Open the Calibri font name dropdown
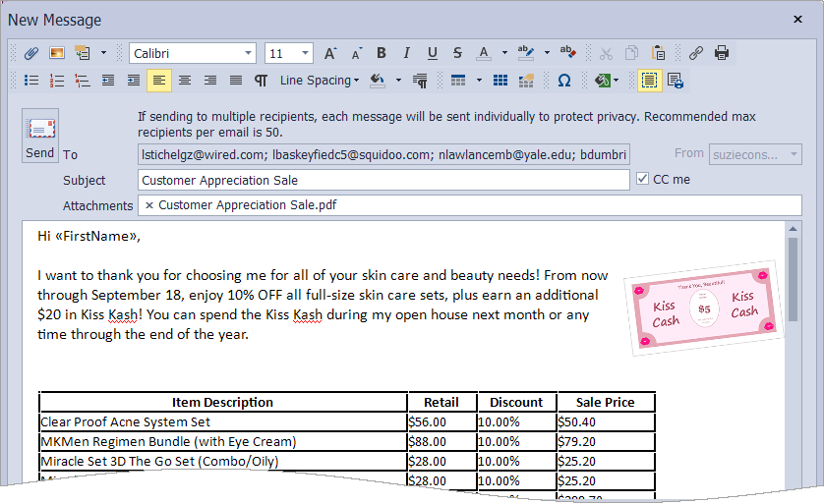 pos(248,54)
